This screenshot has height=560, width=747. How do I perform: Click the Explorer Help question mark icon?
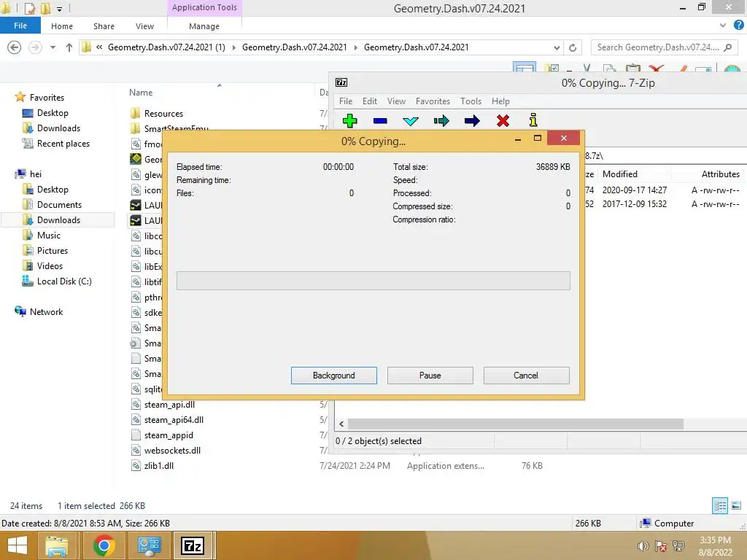pos(739,26)
